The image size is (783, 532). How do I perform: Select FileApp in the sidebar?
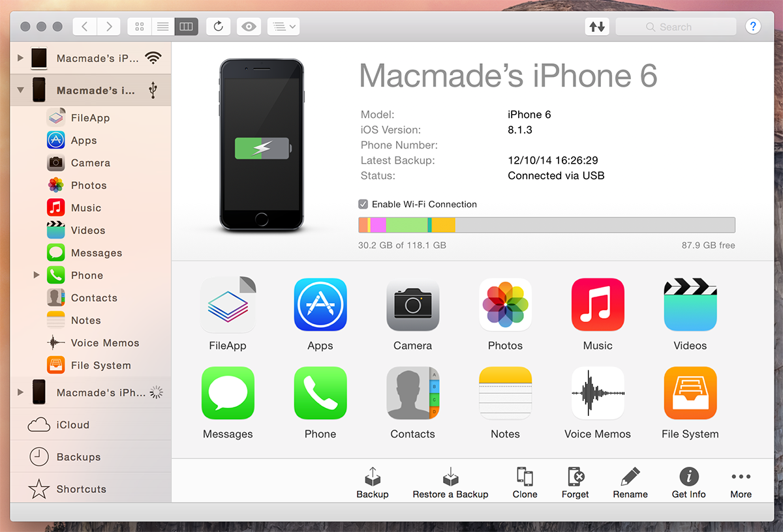(91, 118)
